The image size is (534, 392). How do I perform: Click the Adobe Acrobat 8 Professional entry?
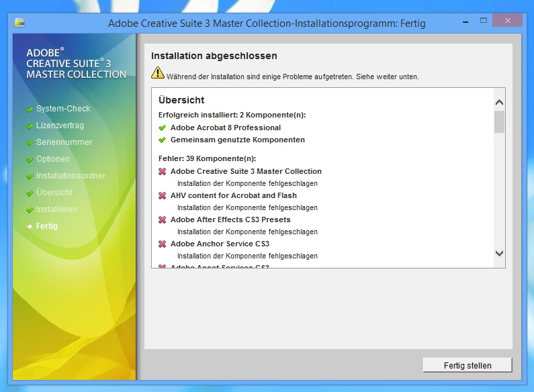226,128
